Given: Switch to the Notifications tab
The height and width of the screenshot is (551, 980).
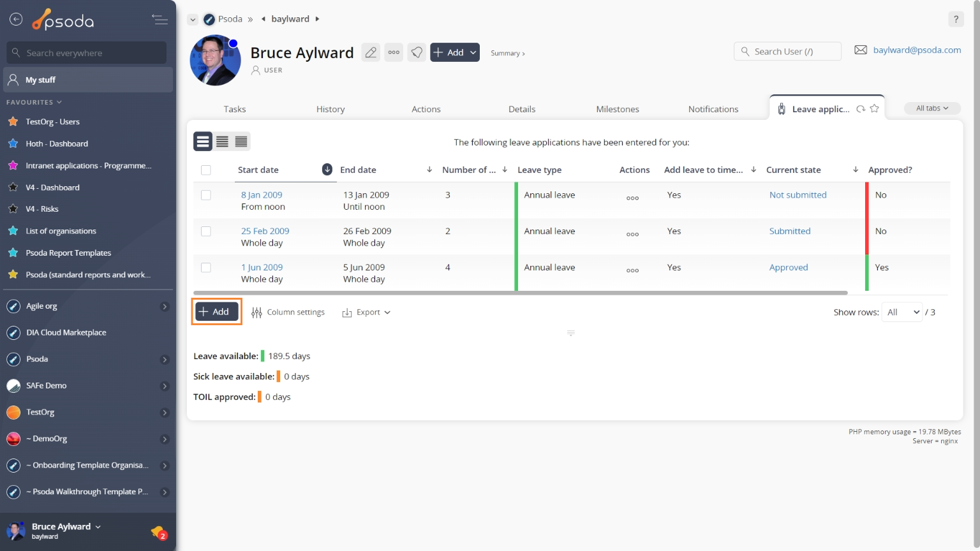Looking at the screenshot, I should point(713,109).
